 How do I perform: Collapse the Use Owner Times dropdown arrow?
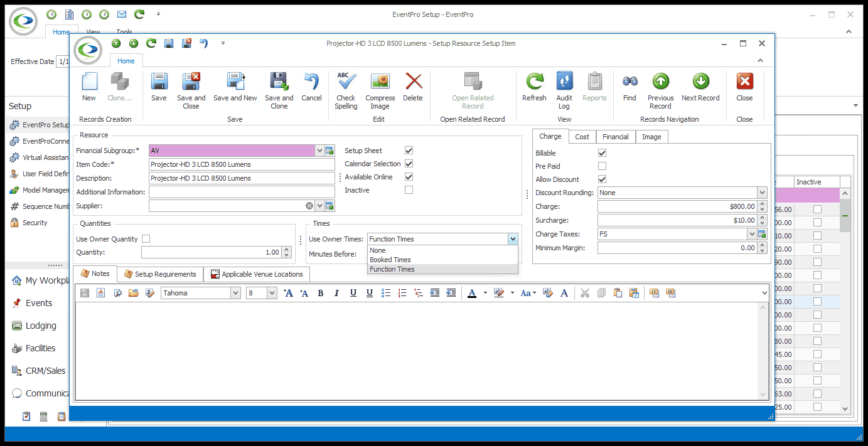click(x=513, y=239)
